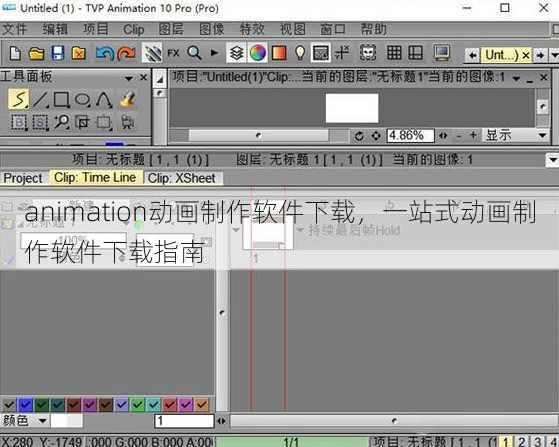Open the 颜色 color dropdown
The height and width of the screenshot is (447, 559).
25,421
